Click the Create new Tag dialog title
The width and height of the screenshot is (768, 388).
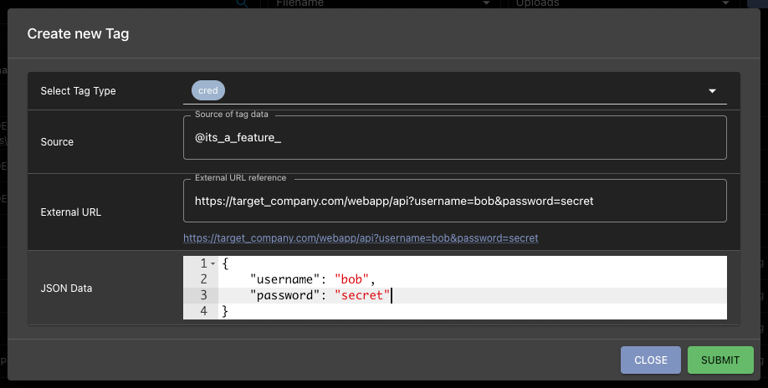click(x=78, y=34)
